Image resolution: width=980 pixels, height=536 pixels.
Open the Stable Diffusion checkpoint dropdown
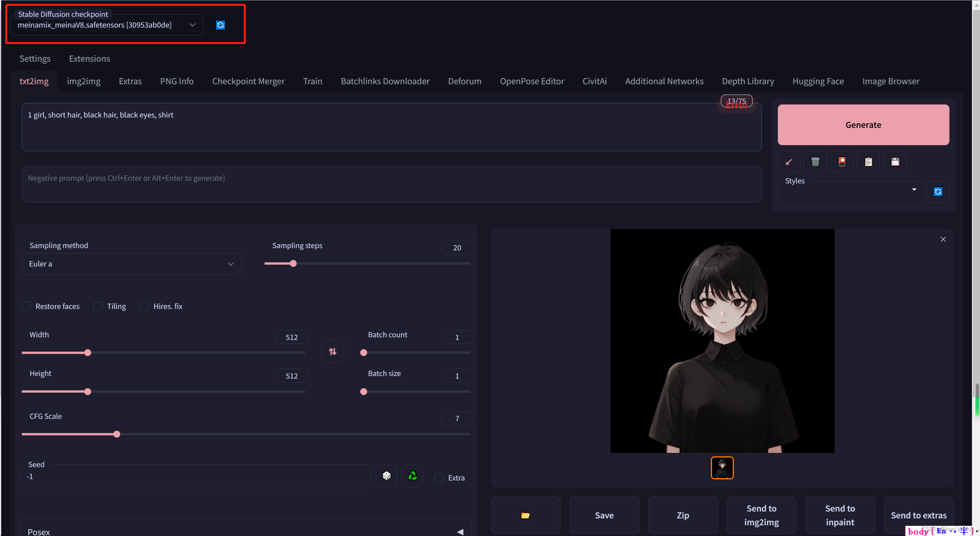[106, 25]
